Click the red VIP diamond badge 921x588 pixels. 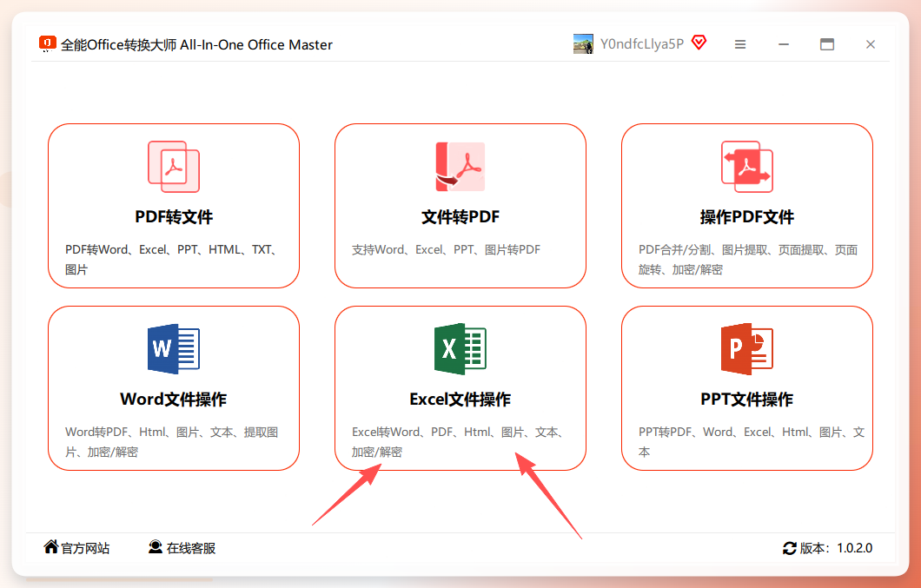point(699,43)
